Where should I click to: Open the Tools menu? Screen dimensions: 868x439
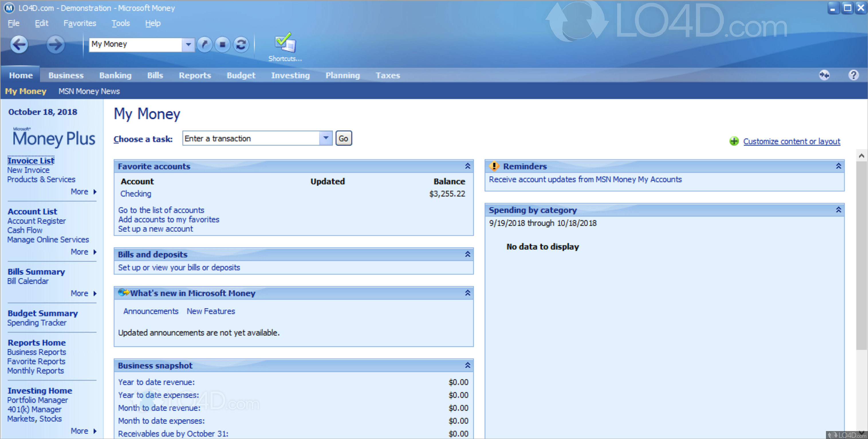coord(120,23)
